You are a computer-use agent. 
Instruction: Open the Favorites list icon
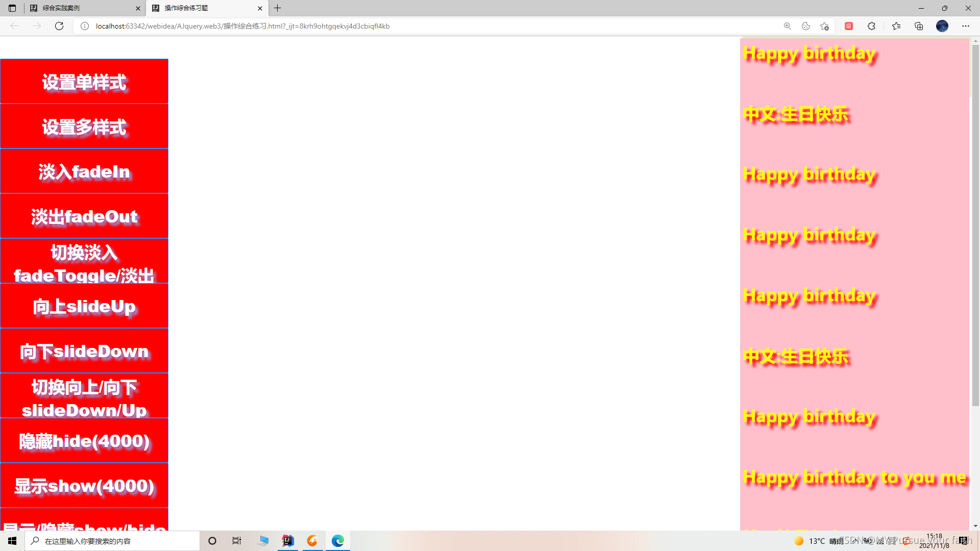[x=896, y=26]
